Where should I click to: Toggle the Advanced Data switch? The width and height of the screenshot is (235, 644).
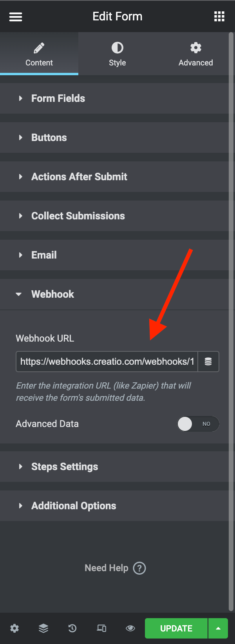pos(198,424)
